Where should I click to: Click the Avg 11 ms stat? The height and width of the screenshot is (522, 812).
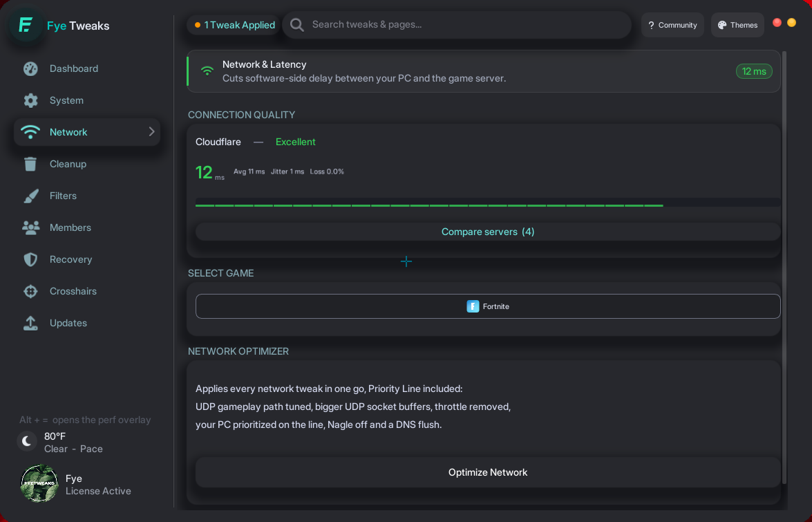click(249, 171)
